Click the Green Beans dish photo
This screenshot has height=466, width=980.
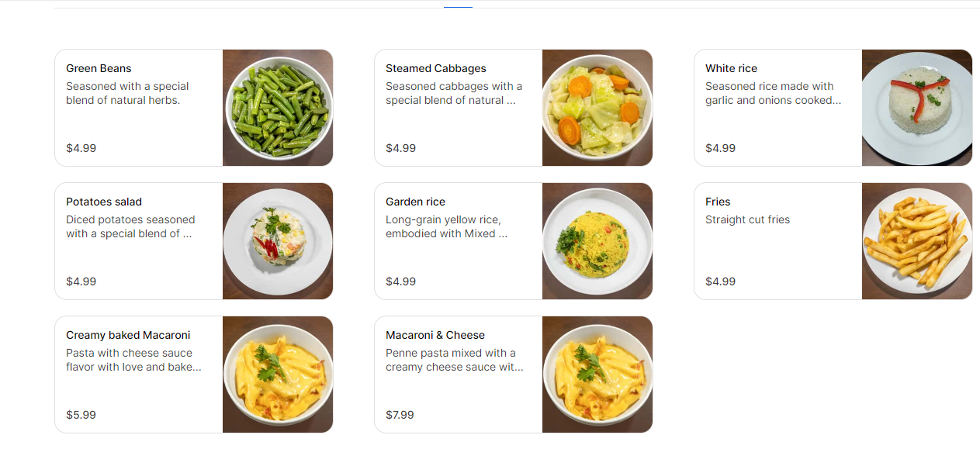278,108
